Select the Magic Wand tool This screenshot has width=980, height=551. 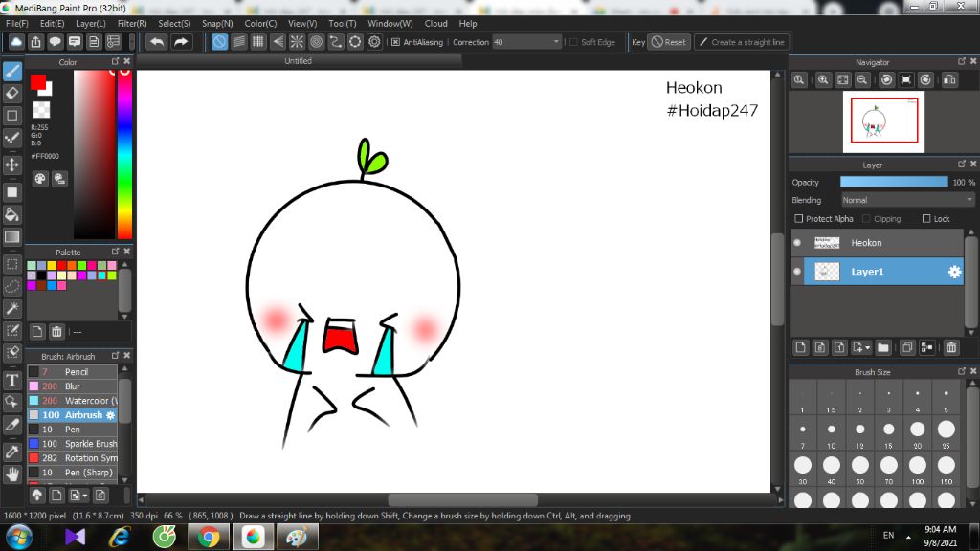(x=11, y=308)
